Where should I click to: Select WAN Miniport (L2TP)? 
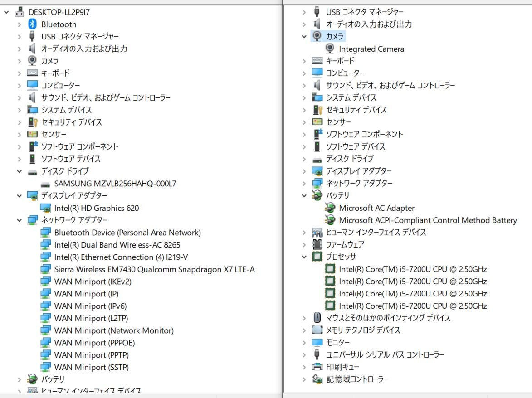pos(91,318)
